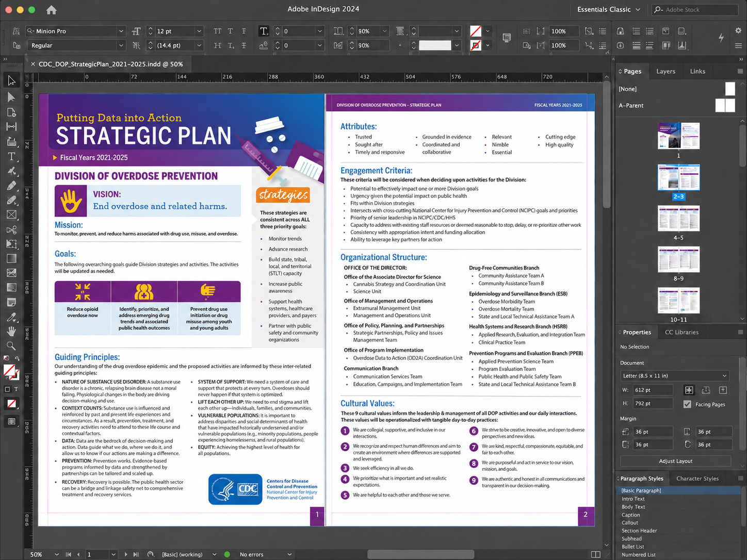
Task: Select the Scissors tool
Action: 11,229
